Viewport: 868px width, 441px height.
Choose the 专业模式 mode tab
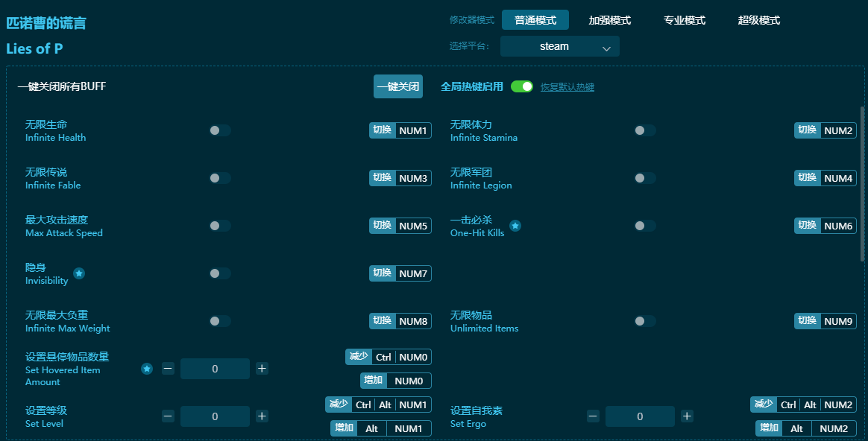(x=684, y=20)
